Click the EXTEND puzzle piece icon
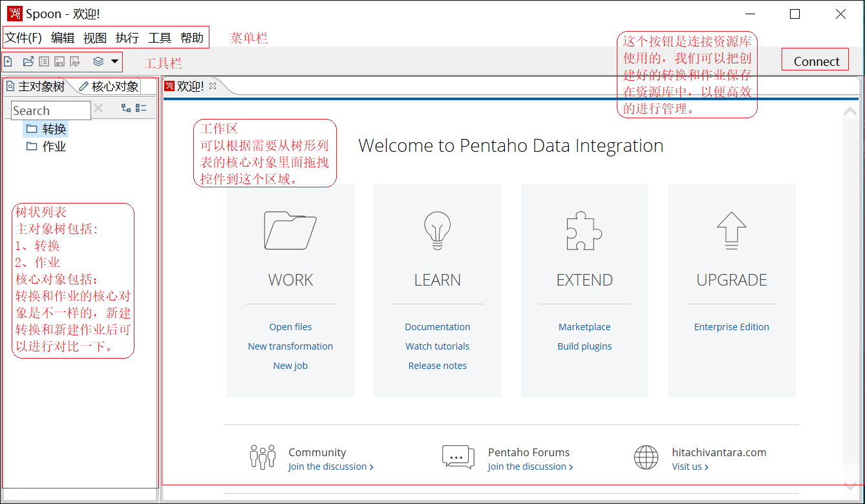The height and width of the screenshot is (504, 865). [x=584, y=230]
